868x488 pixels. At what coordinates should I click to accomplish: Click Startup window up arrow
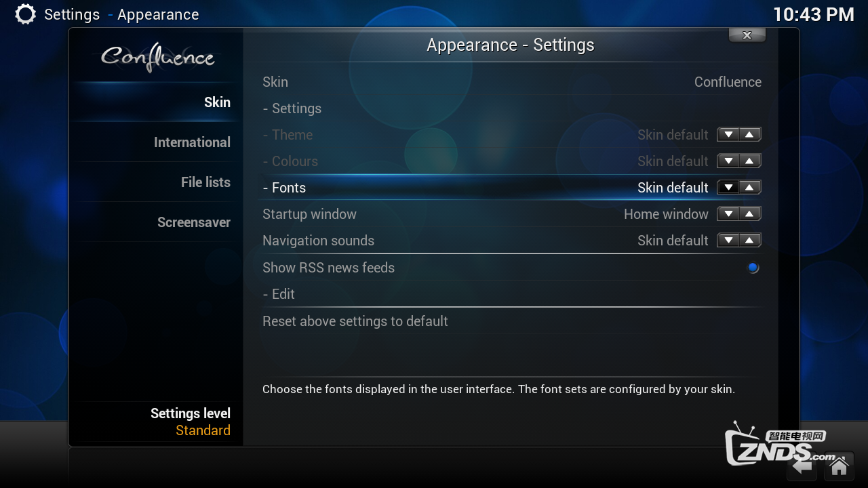click(750, 214)
